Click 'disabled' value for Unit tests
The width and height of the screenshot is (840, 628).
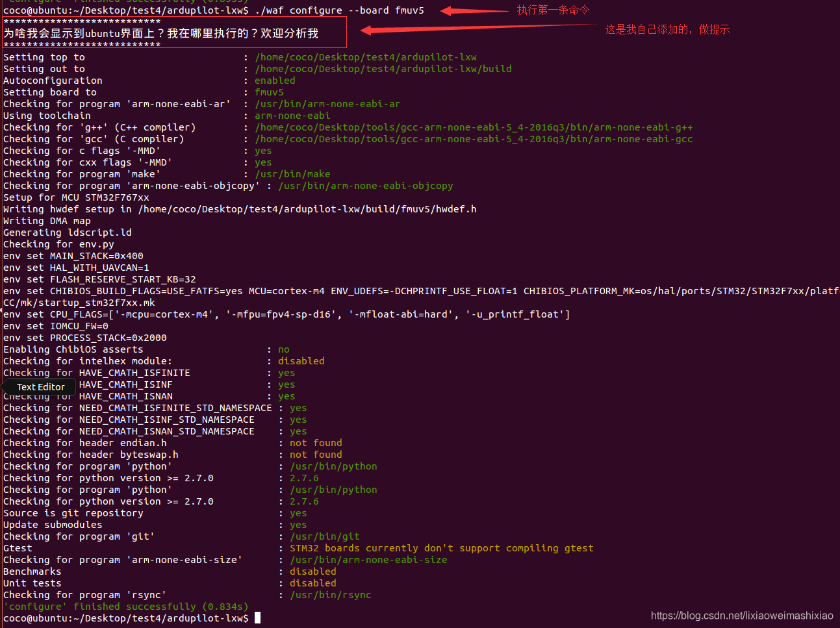tap(313, 583)
